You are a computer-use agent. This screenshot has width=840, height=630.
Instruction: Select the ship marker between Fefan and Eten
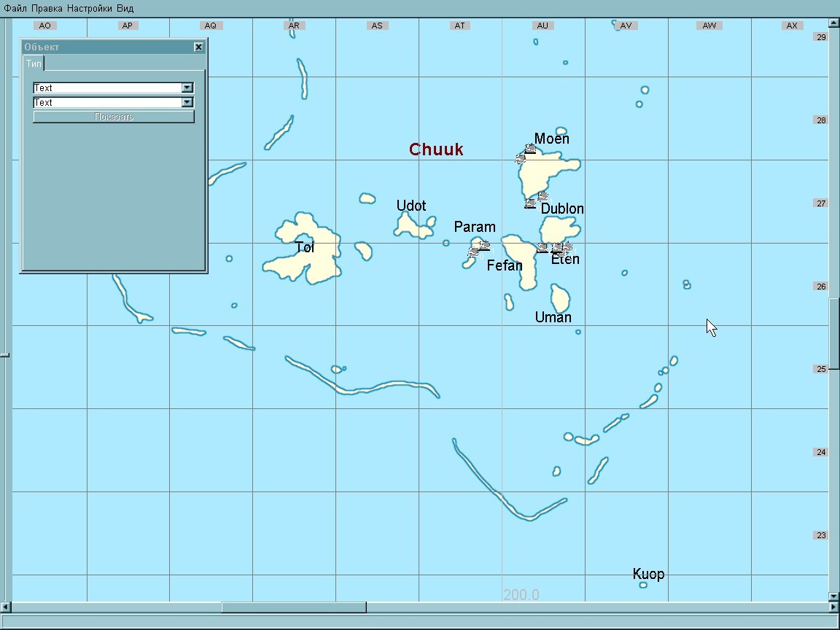coord(542,248)
